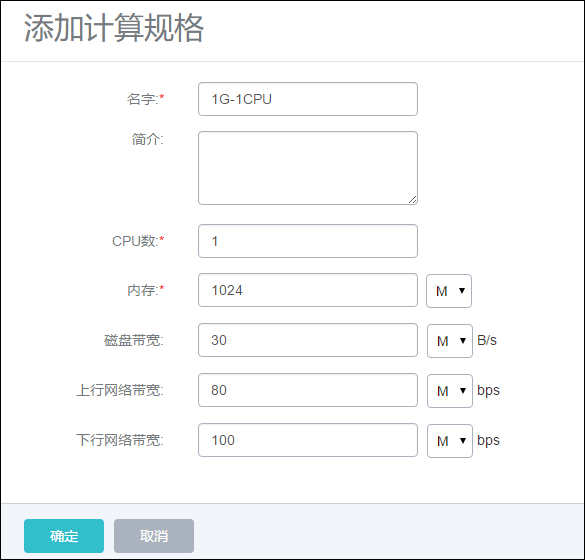This screenshot has width=585, height=560.
Task: Click the B/s unit text
Action: (x=487, y=340)
